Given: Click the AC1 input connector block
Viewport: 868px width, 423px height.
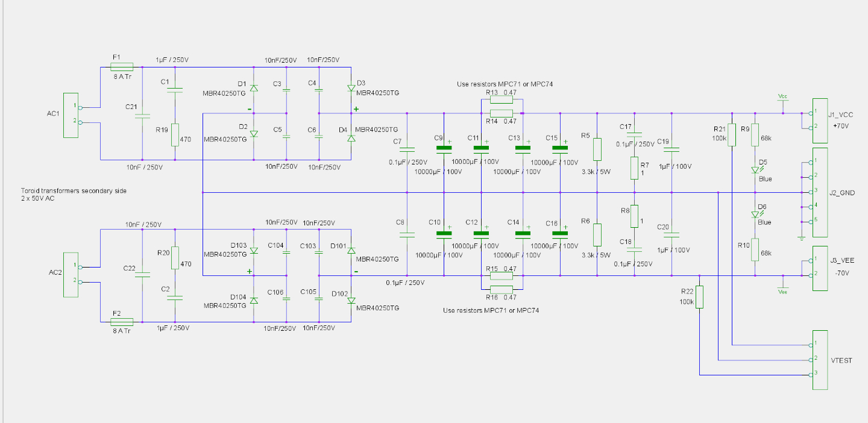Looking at the screenshot, I should click(x=71, y=115).
